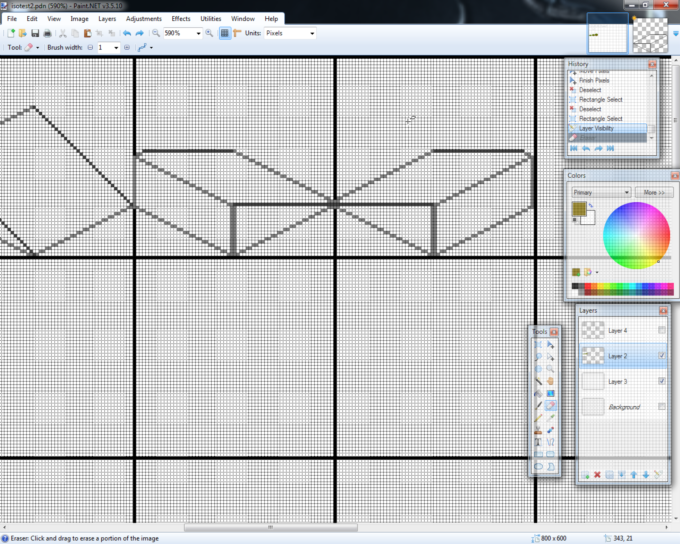Image resolution: width=680 pixels, height=544 pixels.
Task: Select the Clone Stamp tool
Action: pos(538,430)
